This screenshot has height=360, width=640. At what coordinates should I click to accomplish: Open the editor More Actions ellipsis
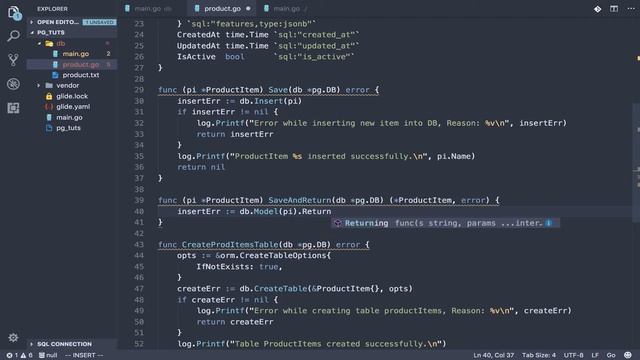pos(631,9)
